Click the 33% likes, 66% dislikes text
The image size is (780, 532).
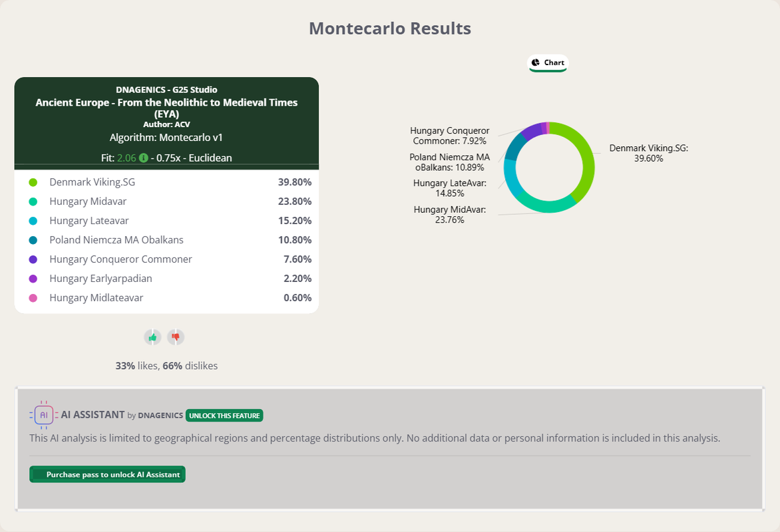166,366
